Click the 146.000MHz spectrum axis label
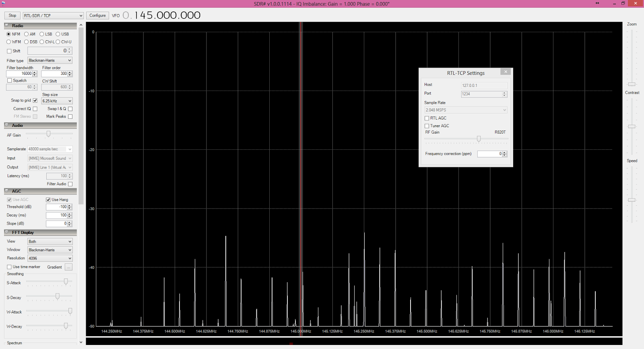The height and width of the screenshot is (349, 644). [x=553, y=331]
